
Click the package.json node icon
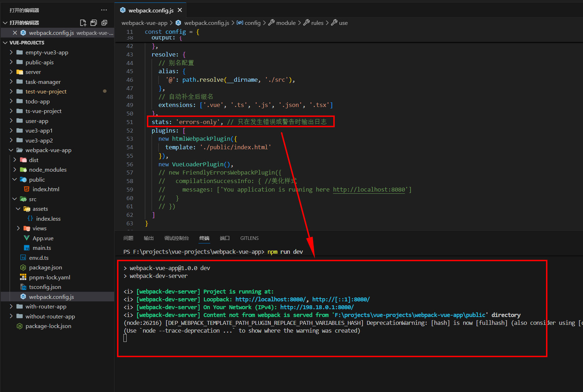tap(23, 267)
